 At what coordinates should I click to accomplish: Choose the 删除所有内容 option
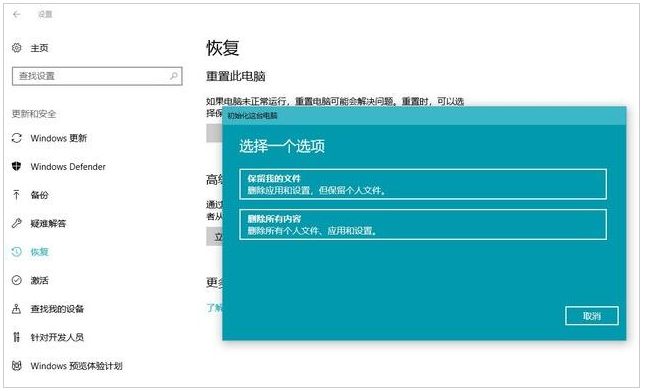coord(423,224)
